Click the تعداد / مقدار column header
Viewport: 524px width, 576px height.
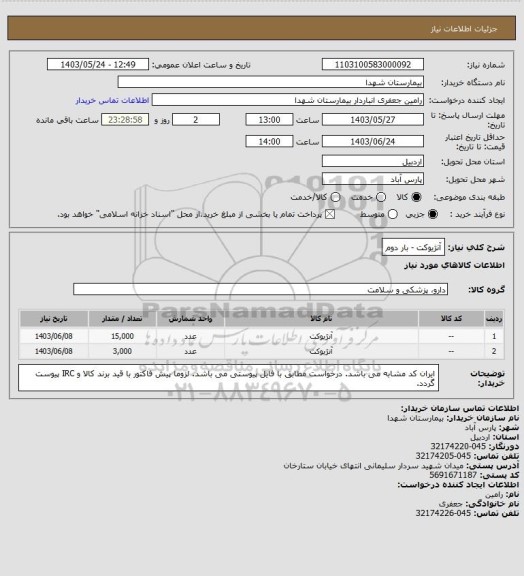coord(122,318)
